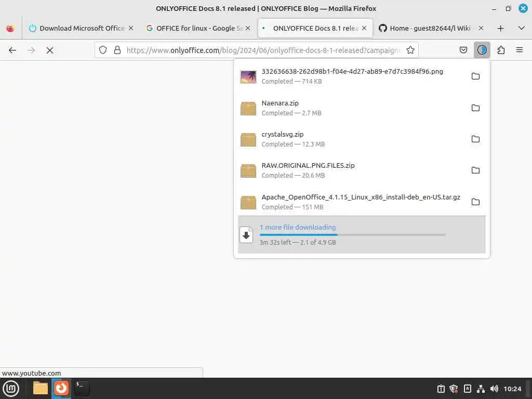This screenshot has height=399, width=532.
Task: Open the Extensions puzzle icon
Action: [501, 50]
